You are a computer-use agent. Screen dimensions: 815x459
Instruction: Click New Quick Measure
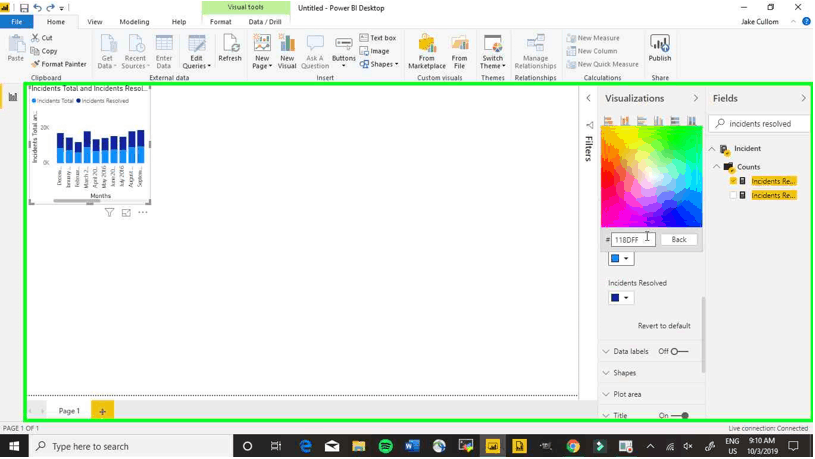(x=602, y=64)
